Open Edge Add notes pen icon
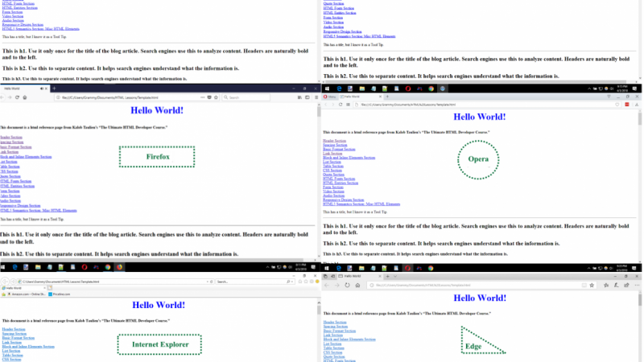The image size is (644, 362). click(616, 286)
